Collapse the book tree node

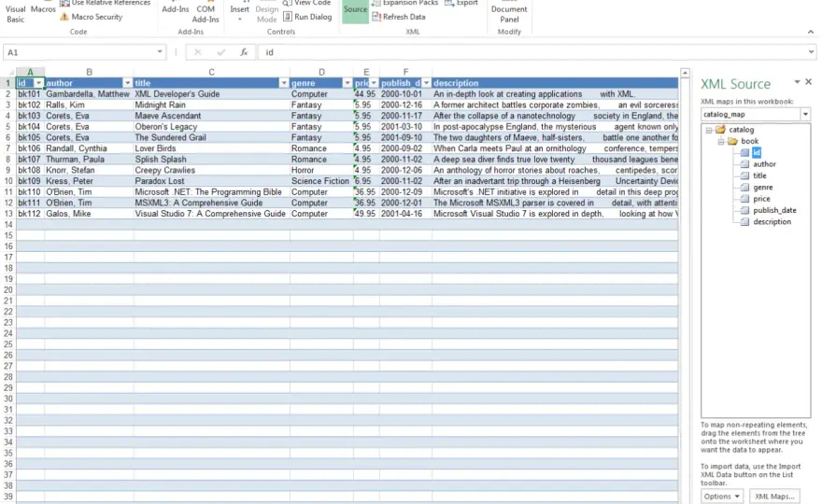721,141
